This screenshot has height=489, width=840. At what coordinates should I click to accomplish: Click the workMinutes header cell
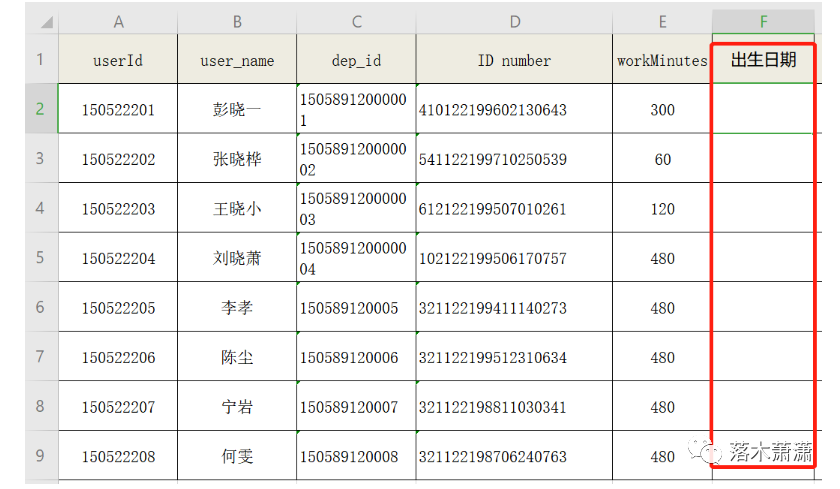pyautogui.click(x=662, y=59)
